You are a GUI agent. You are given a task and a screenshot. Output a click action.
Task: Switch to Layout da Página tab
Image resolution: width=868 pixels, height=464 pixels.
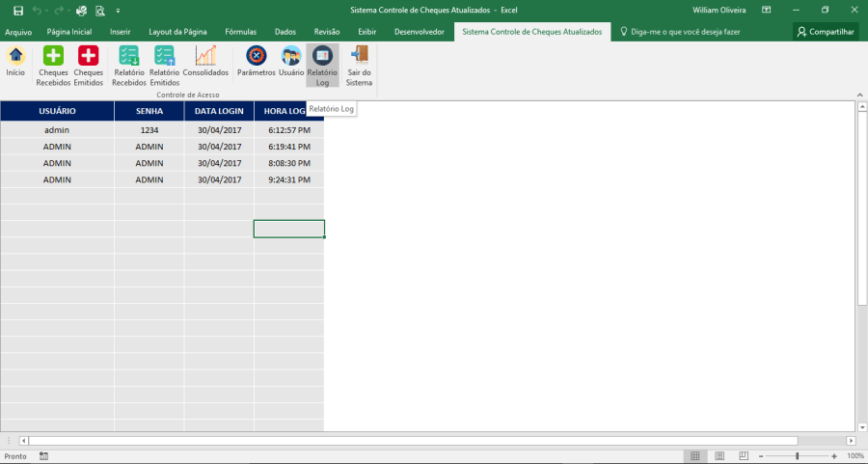[x=177, y=32]
